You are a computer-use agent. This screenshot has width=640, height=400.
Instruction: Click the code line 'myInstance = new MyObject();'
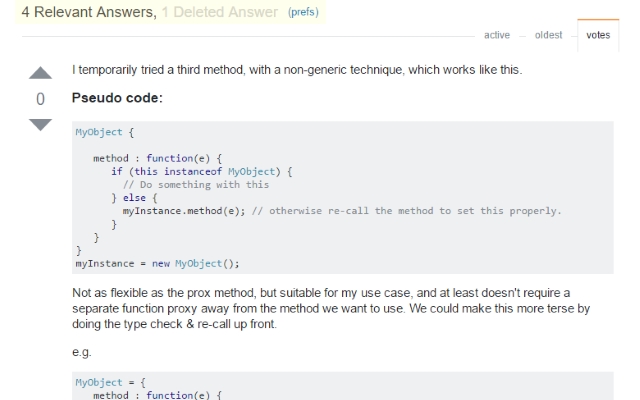[x=157, y=264]
